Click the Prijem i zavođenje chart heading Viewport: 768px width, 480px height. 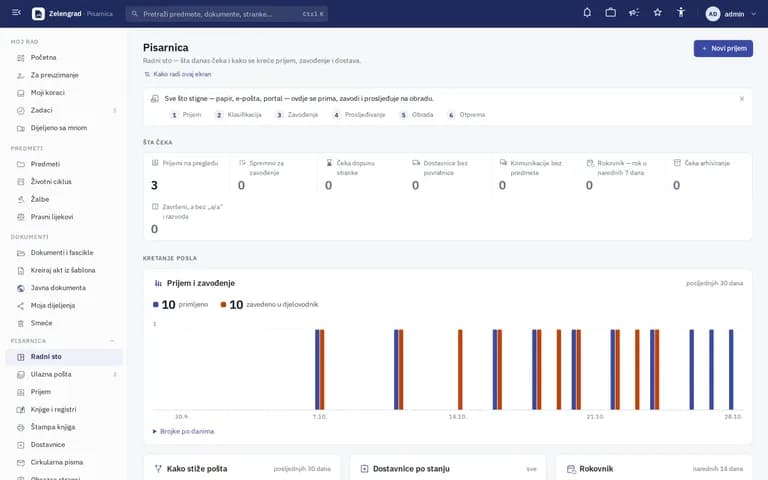[201, 283]
